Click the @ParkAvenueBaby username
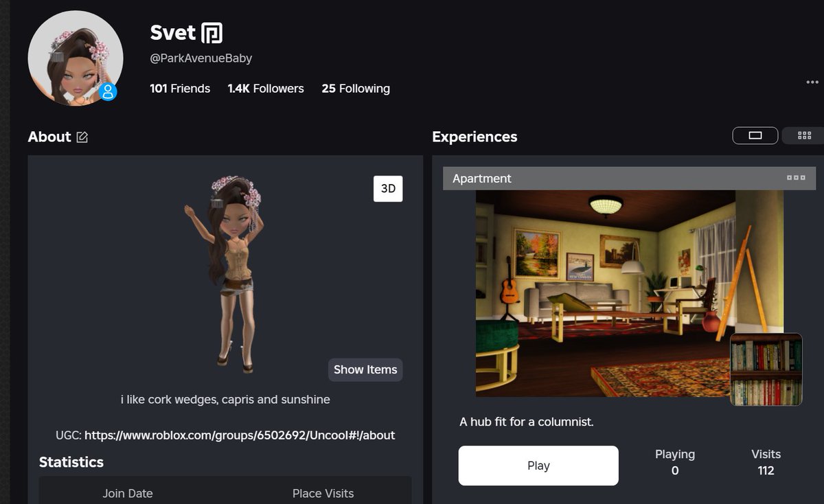Screen dimensions: 824x504 (201, 58)
